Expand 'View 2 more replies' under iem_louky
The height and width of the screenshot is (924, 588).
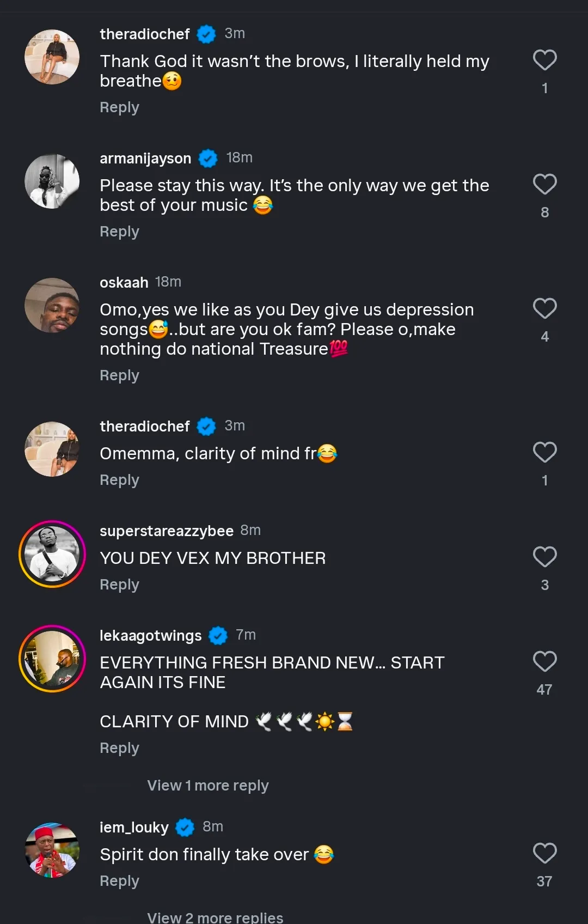215,917
